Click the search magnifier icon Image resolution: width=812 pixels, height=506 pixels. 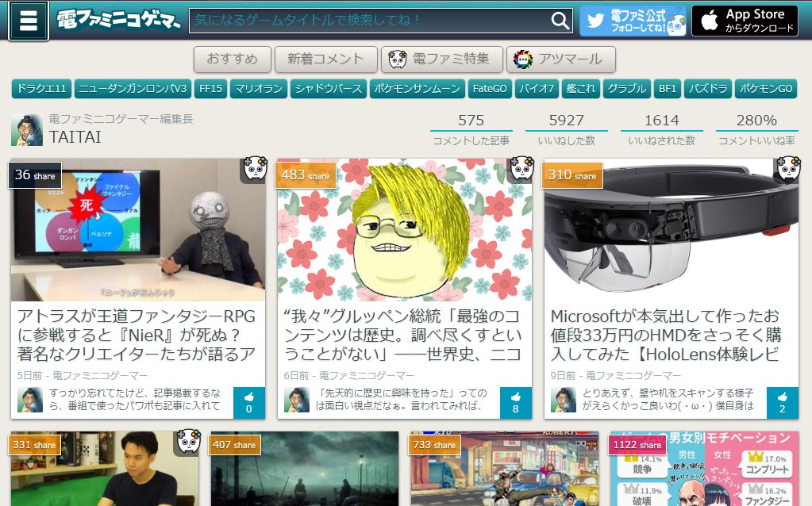coord(561,21)
